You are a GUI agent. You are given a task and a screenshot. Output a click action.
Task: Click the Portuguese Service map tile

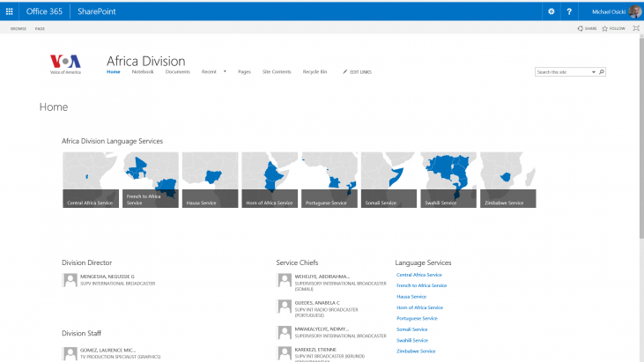coord(329,180)
